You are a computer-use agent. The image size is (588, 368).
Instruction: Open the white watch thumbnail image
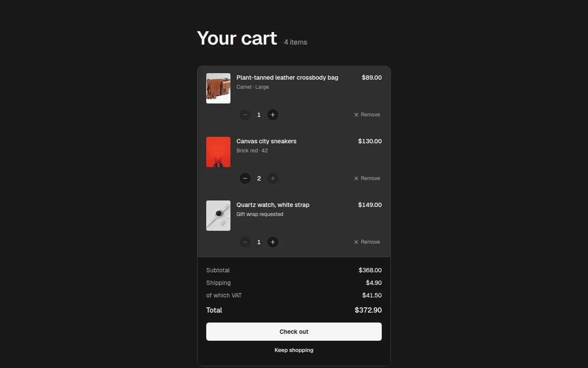click(218, 216)
